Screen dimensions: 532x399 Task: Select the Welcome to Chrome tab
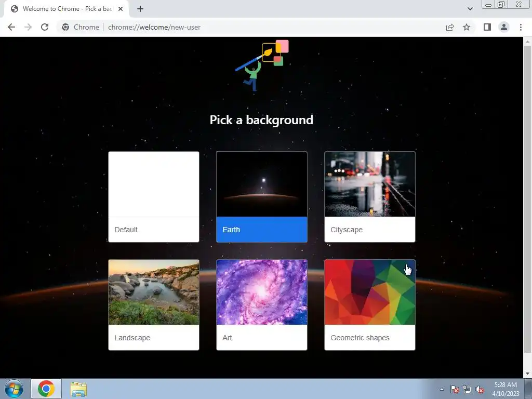66,9
